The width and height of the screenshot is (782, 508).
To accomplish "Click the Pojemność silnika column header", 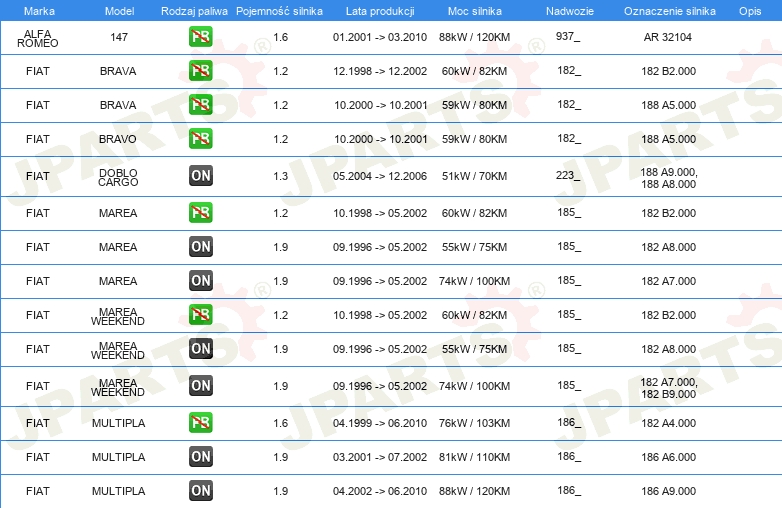I will (279, 11).
